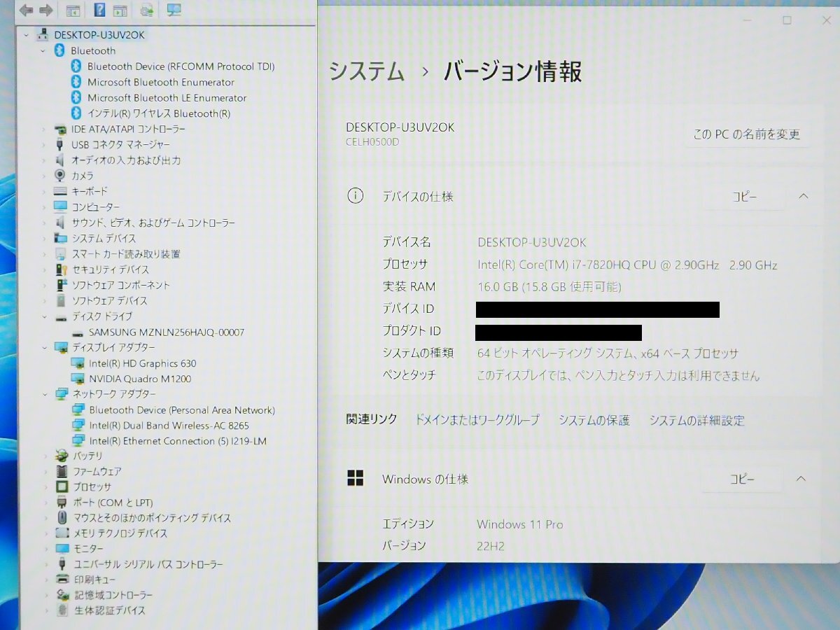The image size is (840, 630).
Task: Select the 生体認証デバイス row
Action: point(111,610)
